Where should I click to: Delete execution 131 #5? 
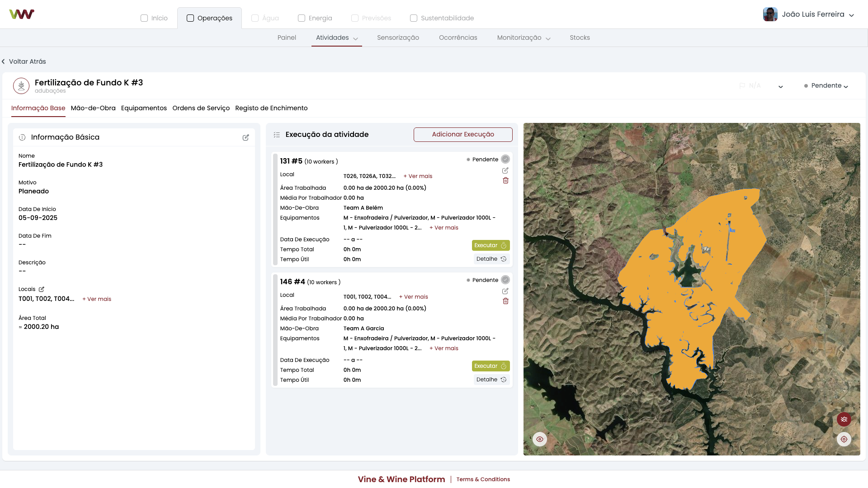pos(505,181)
